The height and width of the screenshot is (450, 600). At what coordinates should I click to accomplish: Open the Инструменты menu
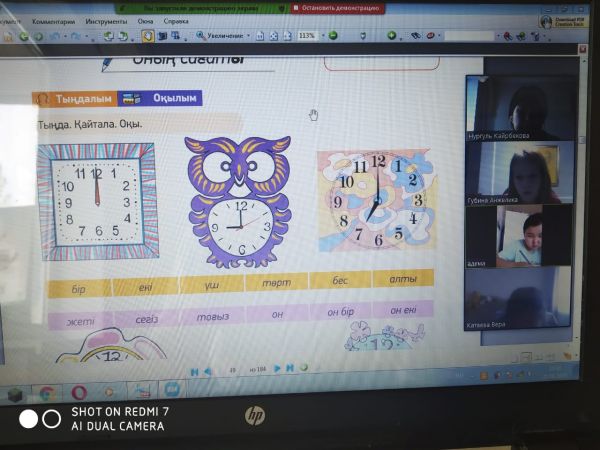click(105, 20)
